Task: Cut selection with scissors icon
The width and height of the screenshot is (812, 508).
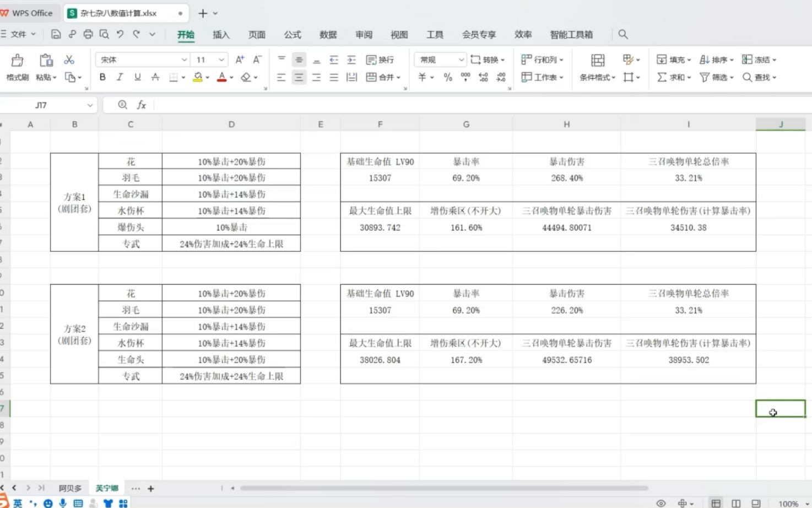Action: pos(69,60)
